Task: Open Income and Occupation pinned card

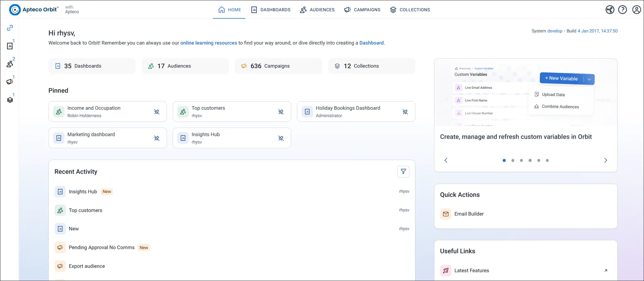Action: (107, 112)
